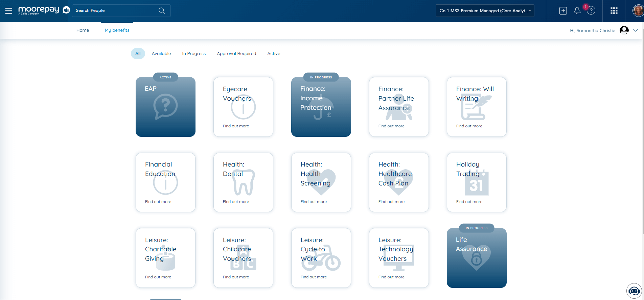644x300 pixels.
Task: Open the notifications bell
Action: coord(577,11)
